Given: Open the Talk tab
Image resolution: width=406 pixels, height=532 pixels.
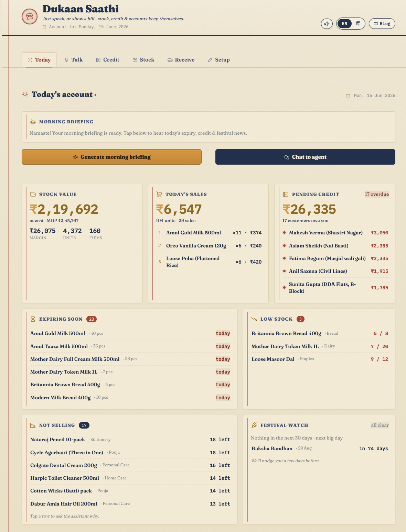Looking at the screenshot, I should [x=74, y=60].
